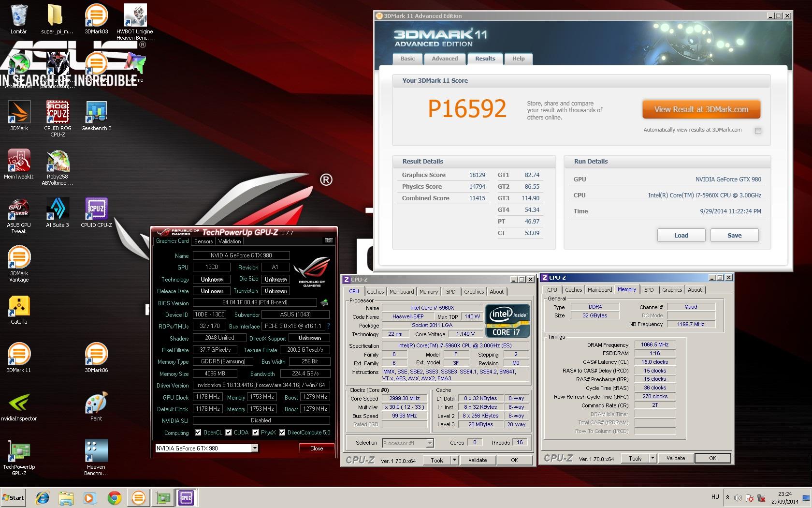
Task: Open CPUID ROG CPU-Z desktop icon
Action: [x=58, y=118]
